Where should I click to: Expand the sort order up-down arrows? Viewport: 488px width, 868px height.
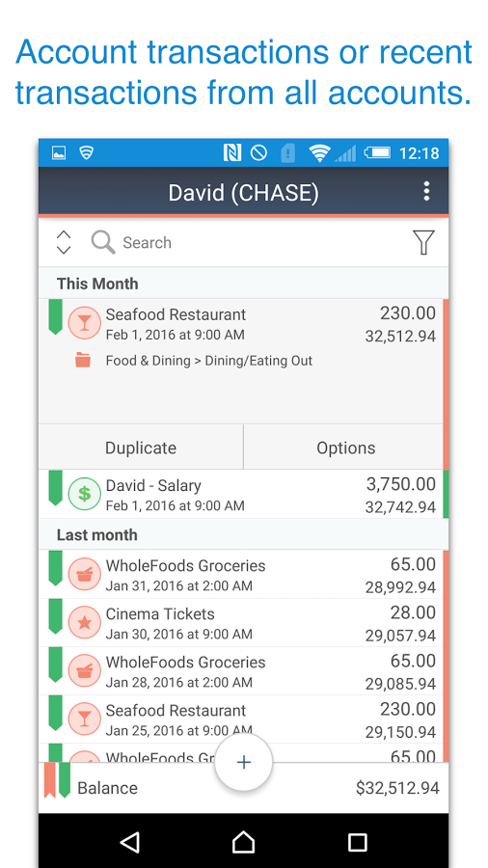(x=64, y=242)
